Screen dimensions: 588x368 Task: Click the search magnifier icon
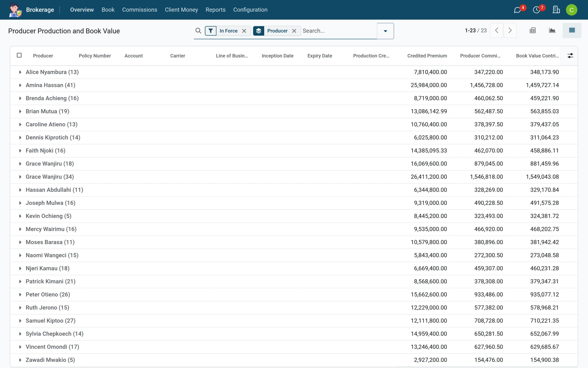pyautogui.click(x=198, y=31)
